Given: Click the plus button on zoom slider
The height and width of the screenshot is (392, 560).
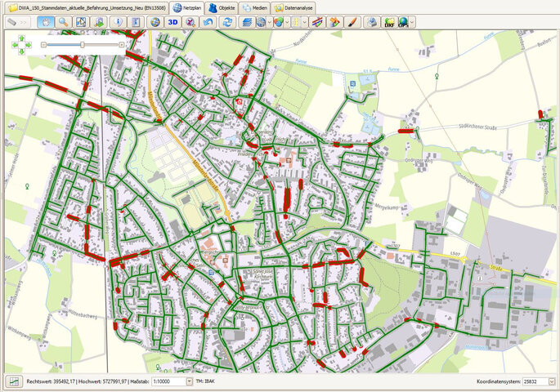Looking at the screenshot, I should [x=122, y=45].
